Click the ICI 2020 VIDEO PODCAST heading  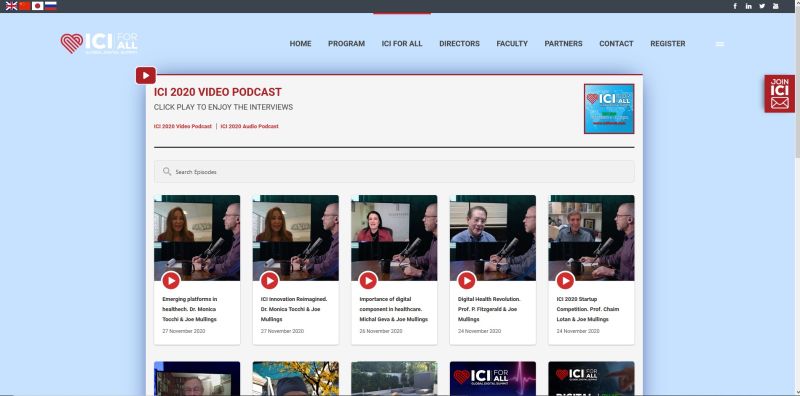point(218,92)
